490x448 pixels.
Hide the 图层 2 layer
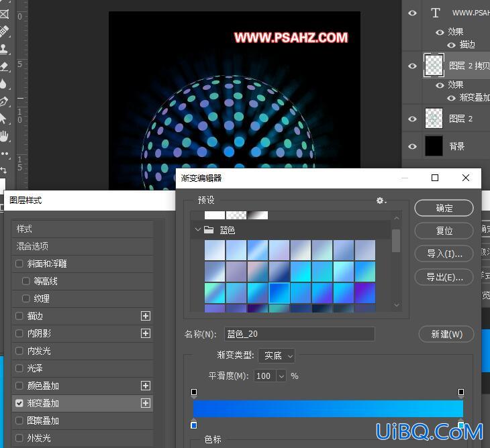click(x=413, y=119)
